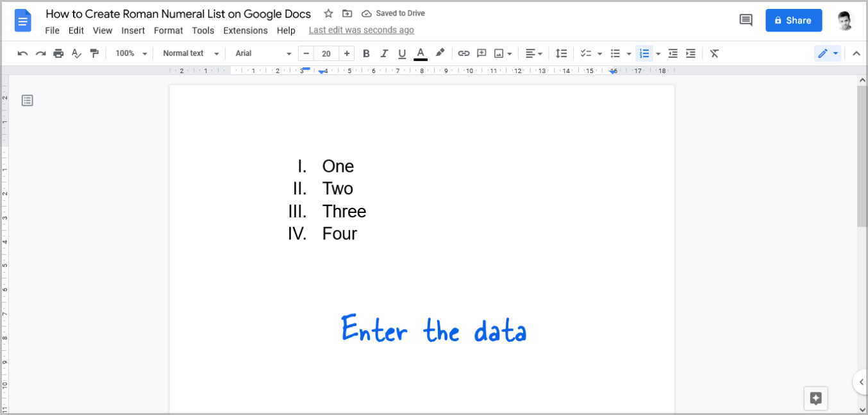Decrease indent in toolbar
Viewport: 868px width, 415px height.
point(672,53)
